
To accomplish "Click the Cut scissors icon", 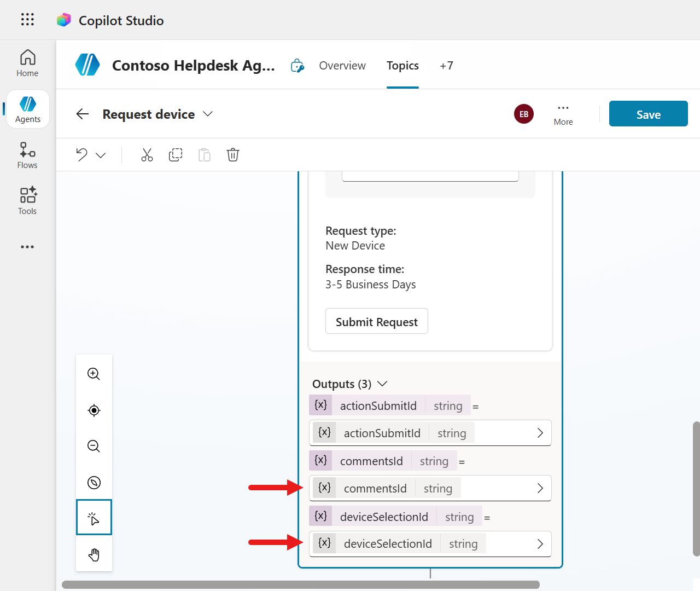I will coord(147,155).
